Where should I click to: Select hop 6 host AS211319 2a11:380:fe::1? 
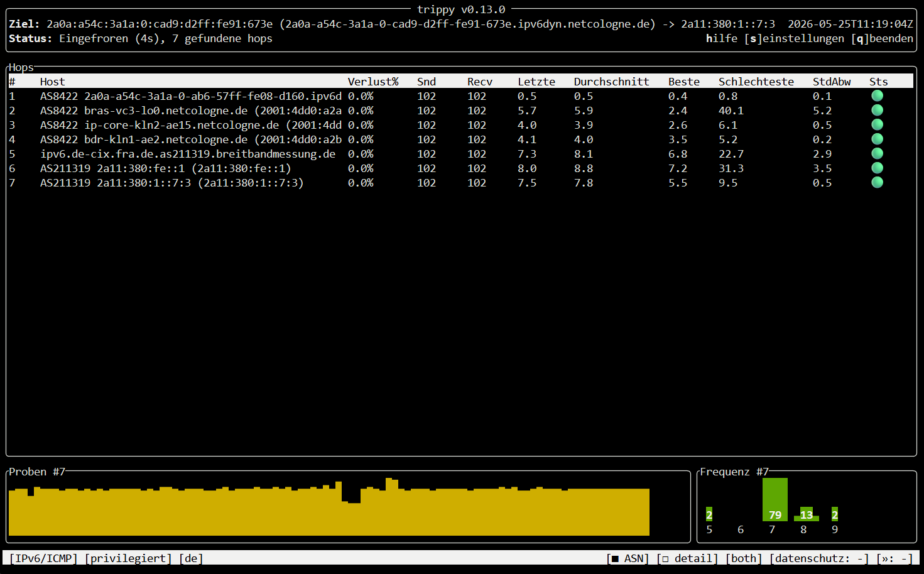point(166,168)
